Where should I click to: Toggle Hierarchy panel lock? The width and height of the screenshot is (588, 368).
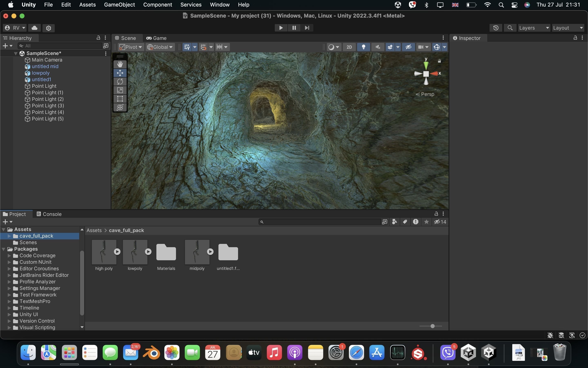pos(98,38)
